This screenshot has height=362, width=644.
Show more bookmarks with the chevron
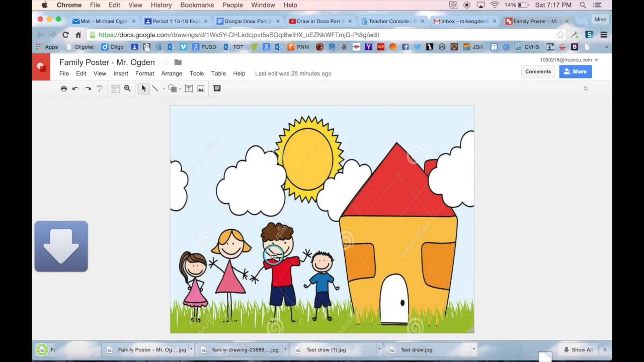(606, 47)
